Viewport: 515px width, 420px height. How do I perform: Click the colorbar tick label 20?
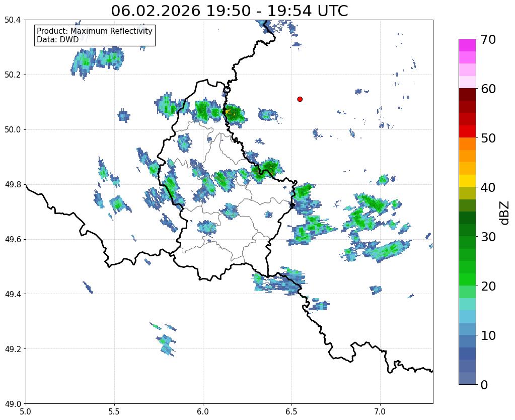click(488, 286)
